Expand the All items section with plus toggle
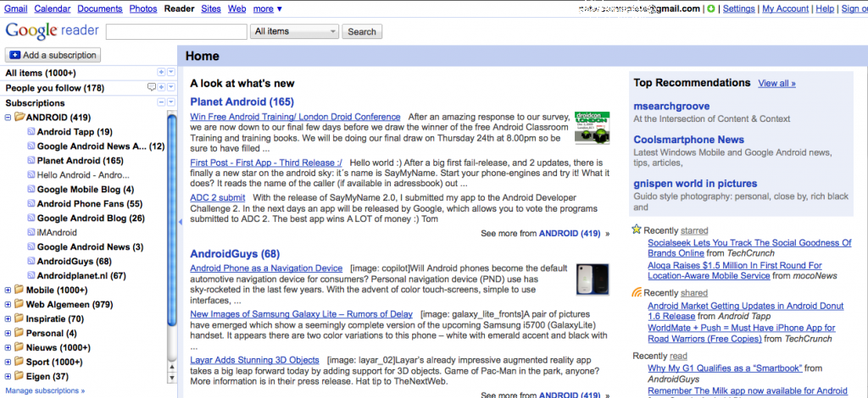The image size is (868, 398). tap(161, 74)
